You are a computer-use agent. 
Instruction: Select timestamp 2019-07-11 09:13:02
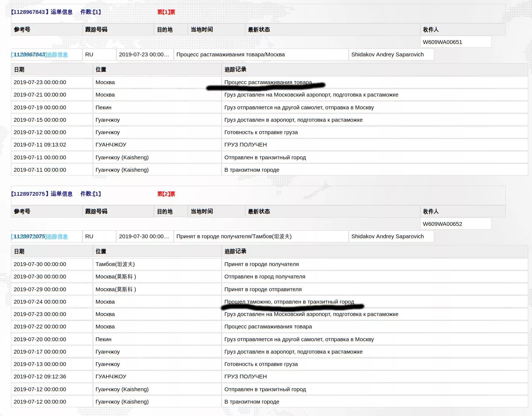tap(52, 145)
